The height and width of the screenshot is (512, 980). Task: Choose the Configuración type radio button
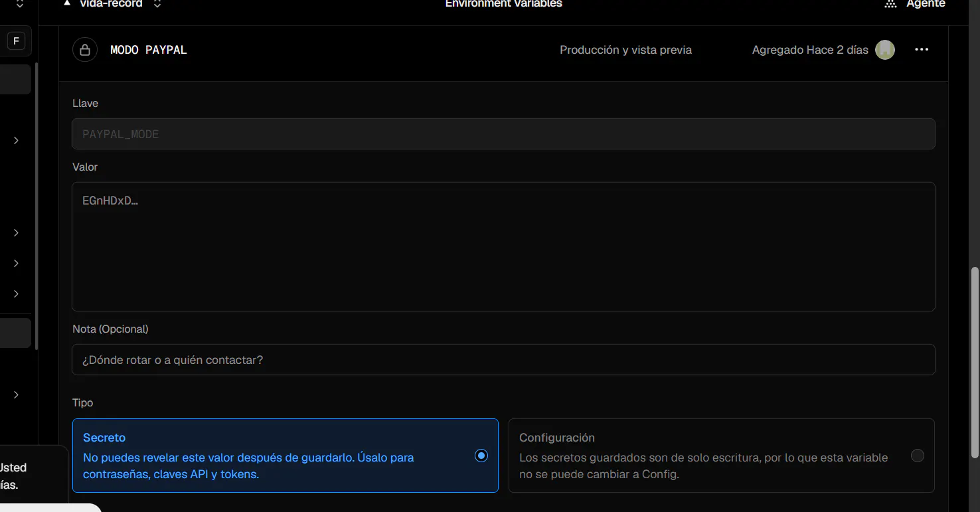coord(917,456)
